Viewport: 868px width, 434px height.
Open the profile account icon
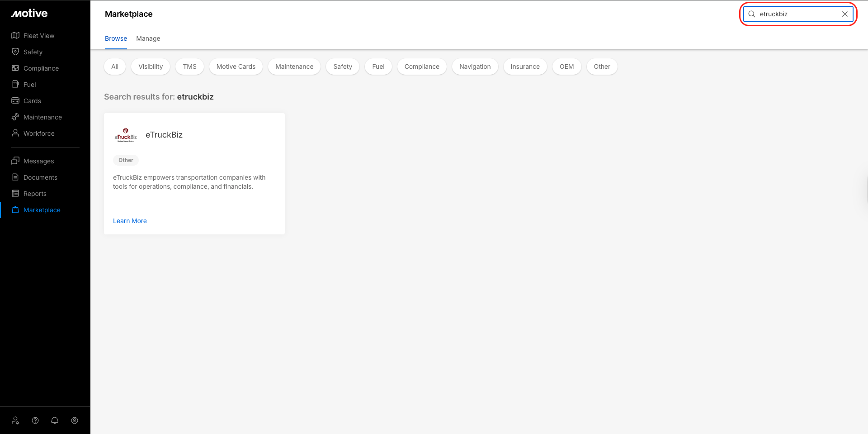click(x=75, y=420)
